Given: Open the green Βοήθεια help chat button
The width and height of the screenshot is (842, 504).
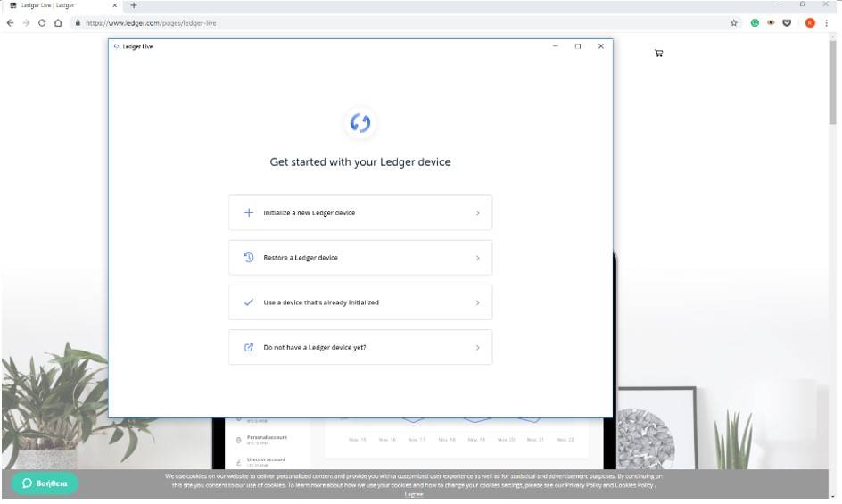Looking at the screenshot, I should (x=45, y=483).
